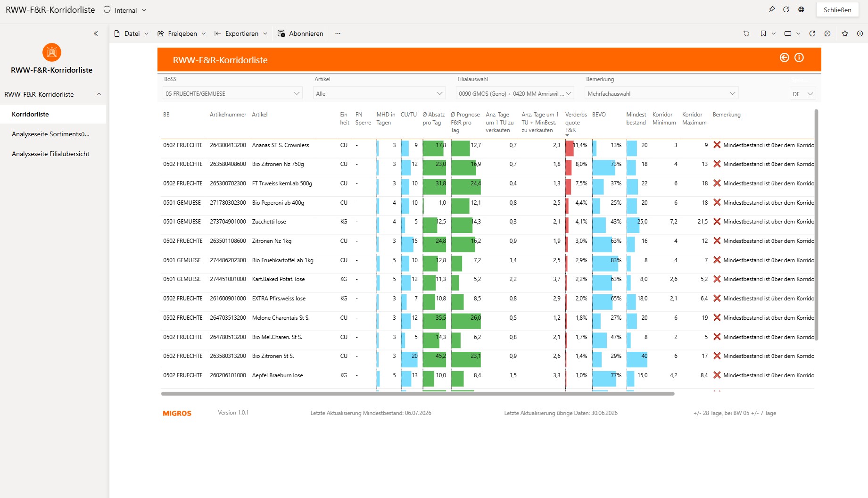
Task: Open the BoSS dropdown 05 FRUECHTE/GEMUESE
Action: [232, 93]
